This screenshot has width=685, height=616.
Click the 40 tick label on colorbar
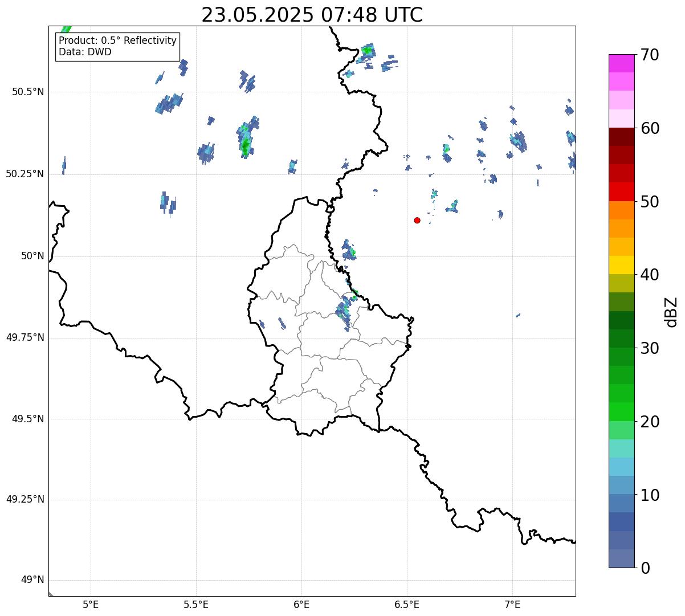[650, 275]
